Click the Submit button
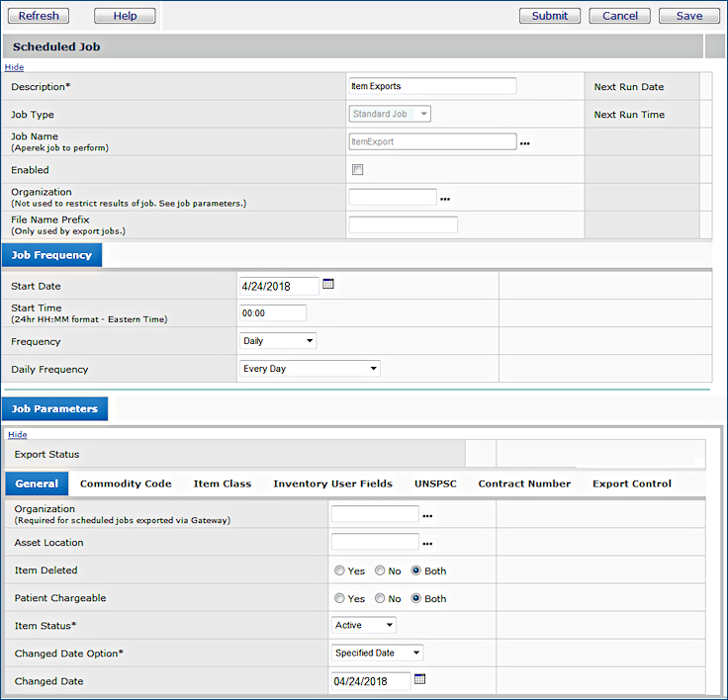Image resolution: width=728 pixels, height=700 pixels. coord(549,16)
